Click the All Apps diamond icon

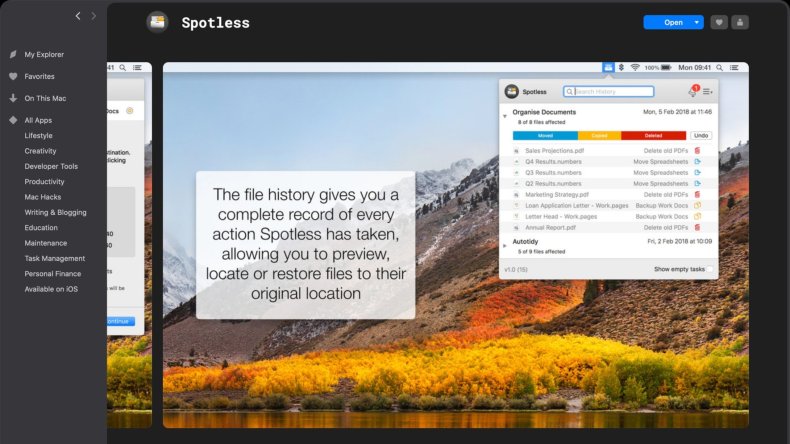13,120
